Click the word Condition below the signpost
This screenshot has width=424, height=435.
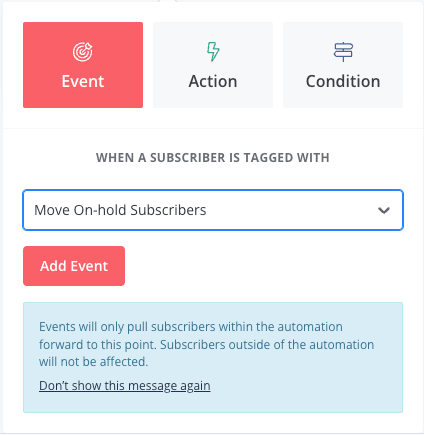click(343, 81)
